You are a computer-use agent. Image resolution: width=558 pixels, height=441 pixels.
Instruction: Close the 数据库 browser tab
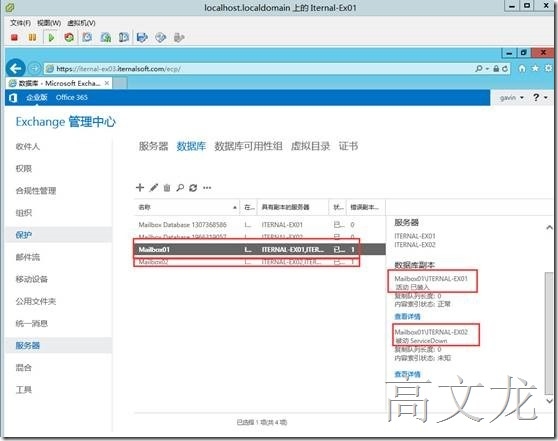pyautogui.click(x=107, y=83)
